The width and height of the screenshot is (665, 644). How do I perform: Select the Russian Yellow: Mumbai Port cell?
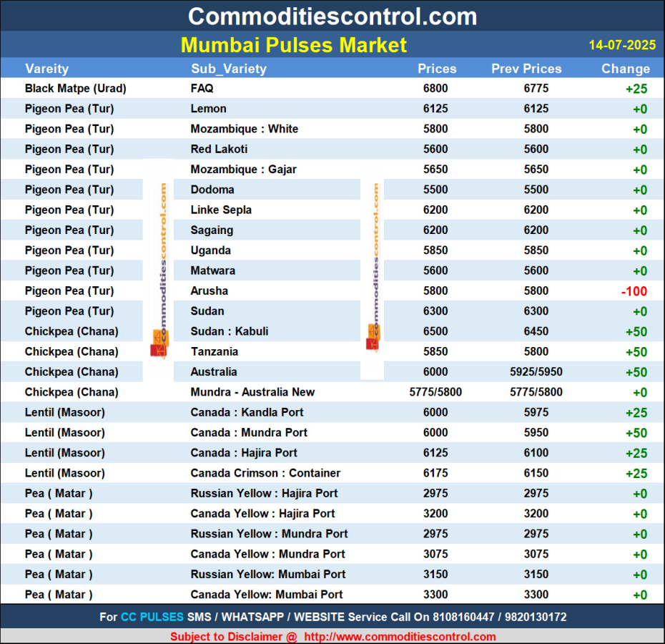pyautogui.click(x=267, y=574)
